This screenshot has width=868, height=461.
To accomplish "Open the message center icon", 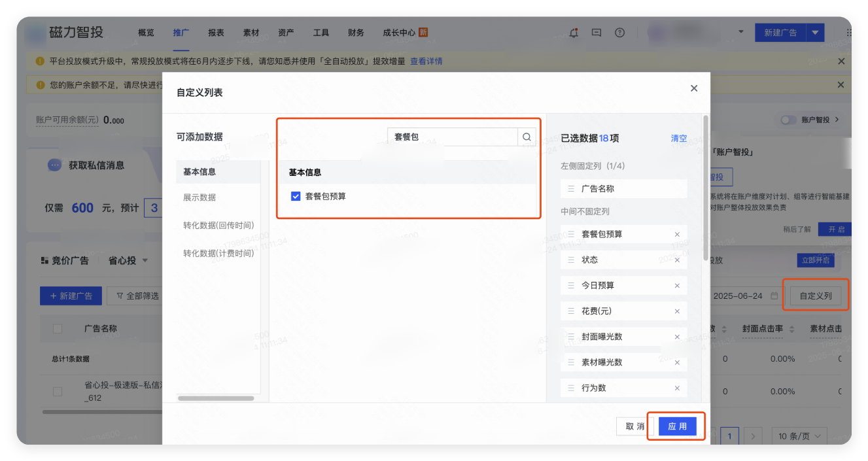I will (x=597, y=32).
